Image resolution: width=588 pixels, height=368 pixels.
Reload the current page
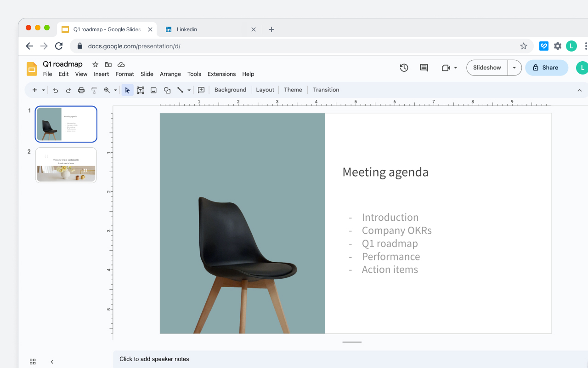point(59,46)
